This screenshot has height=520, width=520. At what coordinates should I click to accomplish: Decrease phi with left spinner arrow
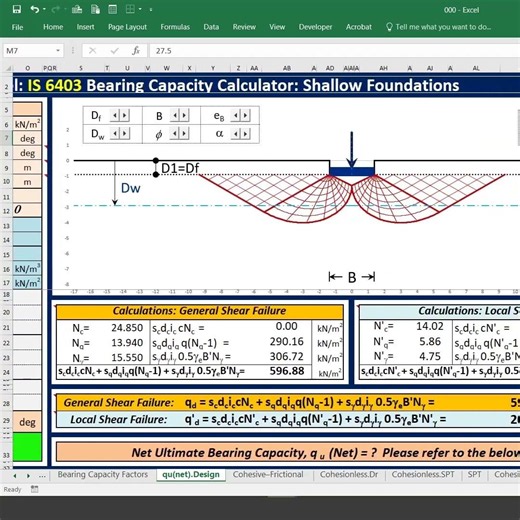pyautogui.click(x=175, y=134)
